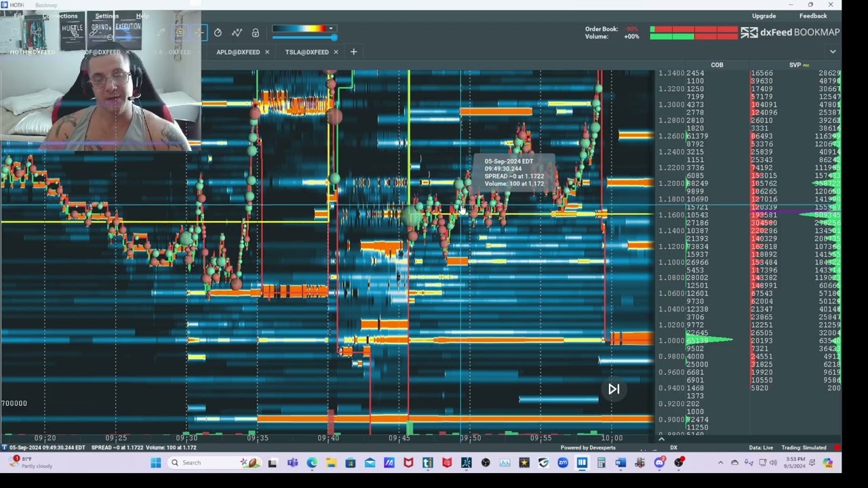The width and height of the screenshot is (868, 488).
Task: Open Microsoft Edge from the taskbar
Action: point(312,463)
